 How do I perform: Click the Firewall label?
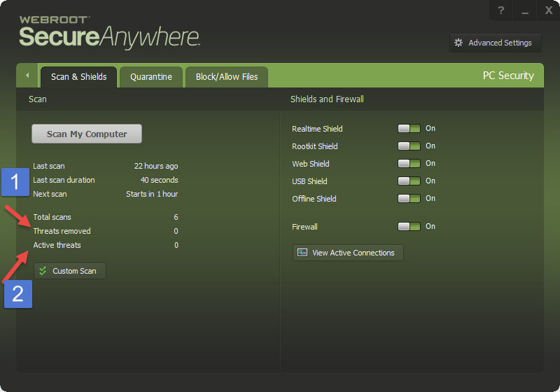click(304, 227)
